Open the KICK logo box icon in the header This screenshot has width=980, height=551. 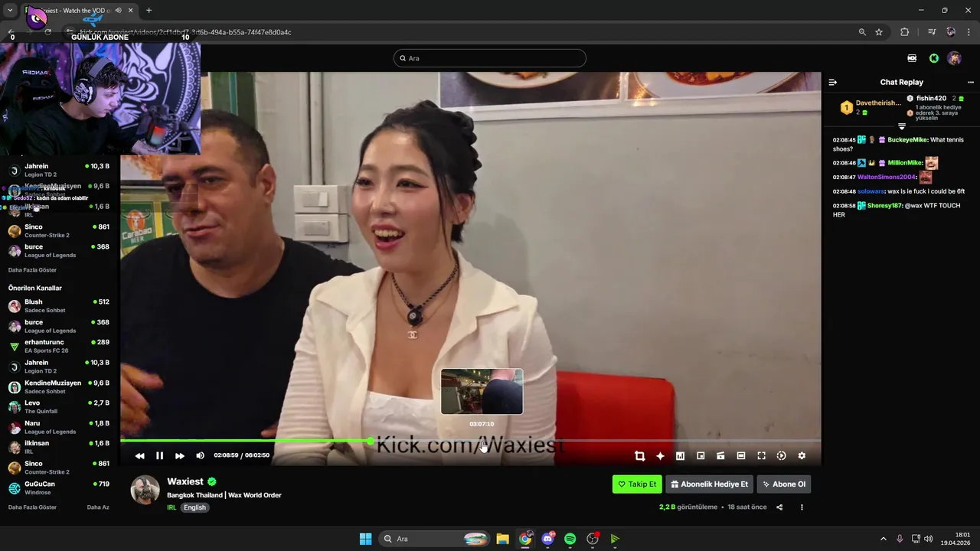pyautogui.click(x=912, y=58)
